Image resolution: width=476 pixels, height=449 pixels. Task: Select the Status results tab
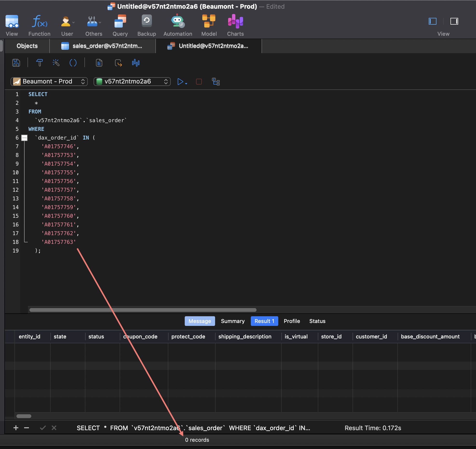pos(317,321)
